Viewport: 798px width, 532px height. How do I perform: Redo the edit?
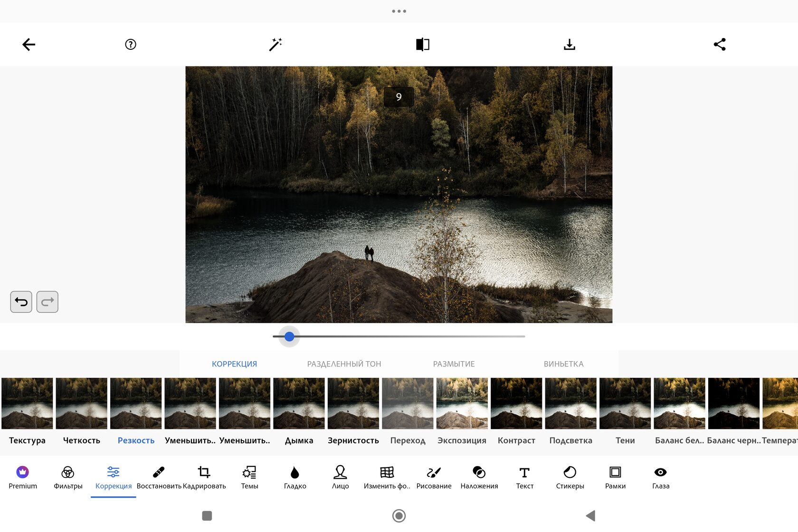click(47, 302)
